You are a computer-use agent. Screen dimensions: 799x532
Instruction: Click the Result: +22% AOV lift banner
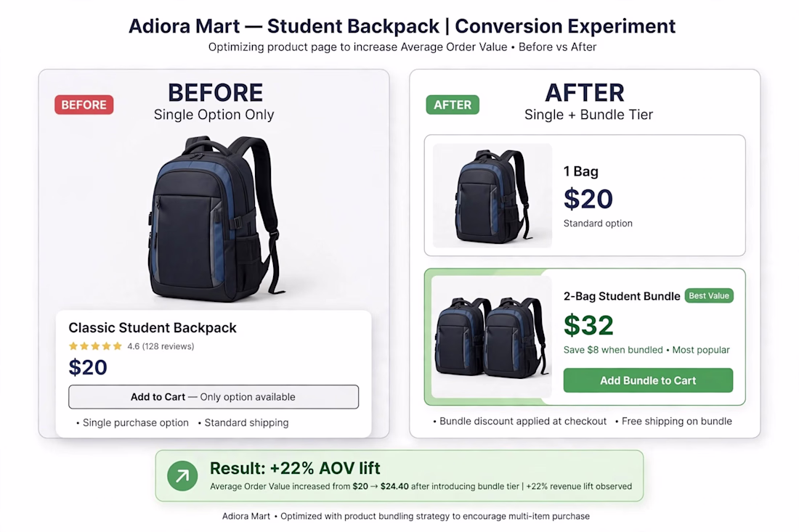(x=399, y=475)
